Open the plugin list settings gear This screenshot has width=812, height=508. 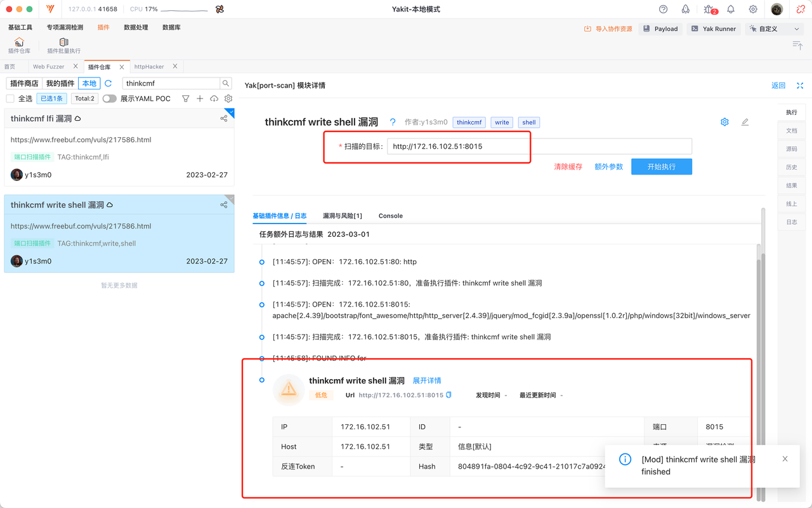click(x=228, y=98)
